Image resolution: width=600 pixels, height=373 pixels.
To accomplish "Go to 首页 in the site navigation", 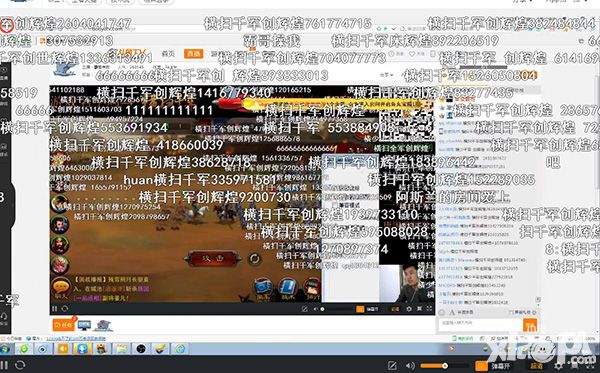I will pyautogui.click(x=168, y=54).
